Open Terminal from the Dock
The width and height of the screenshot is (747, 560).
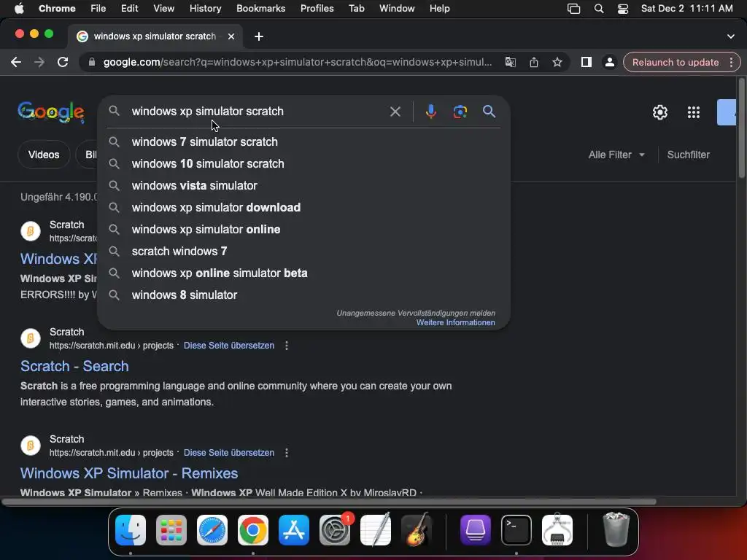click(516, 529)
